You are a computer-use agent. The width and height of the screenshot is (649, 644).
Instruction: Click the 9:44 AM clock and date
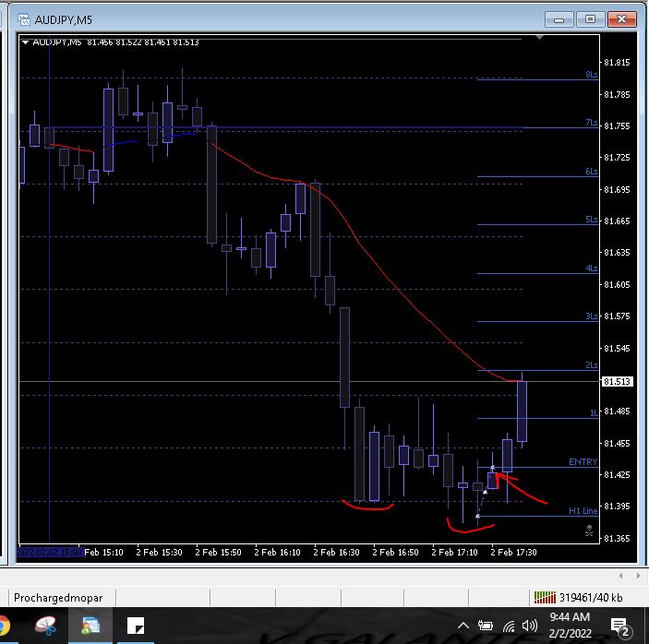coord(570,625)
